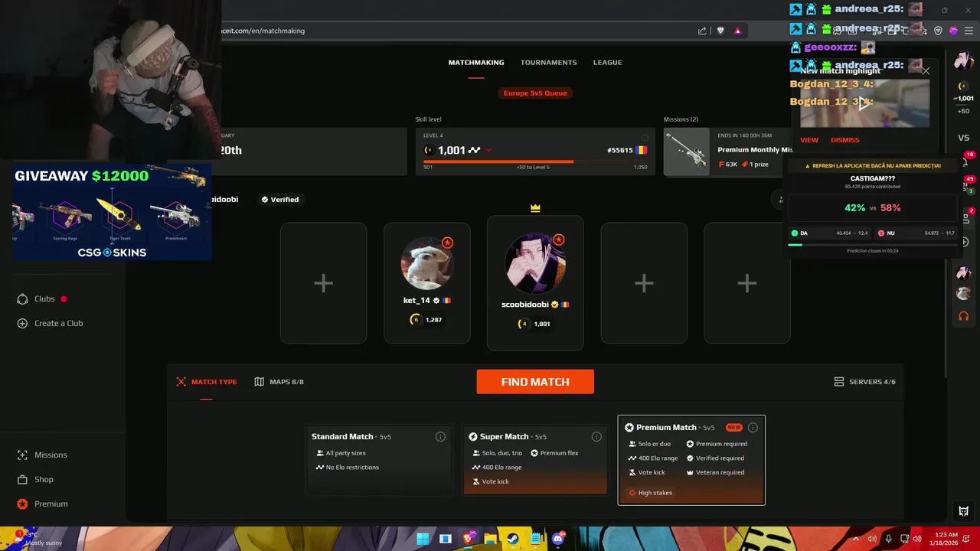Click info icon on Premium Match card
The image size is (980, 551).
pos(753,428)
